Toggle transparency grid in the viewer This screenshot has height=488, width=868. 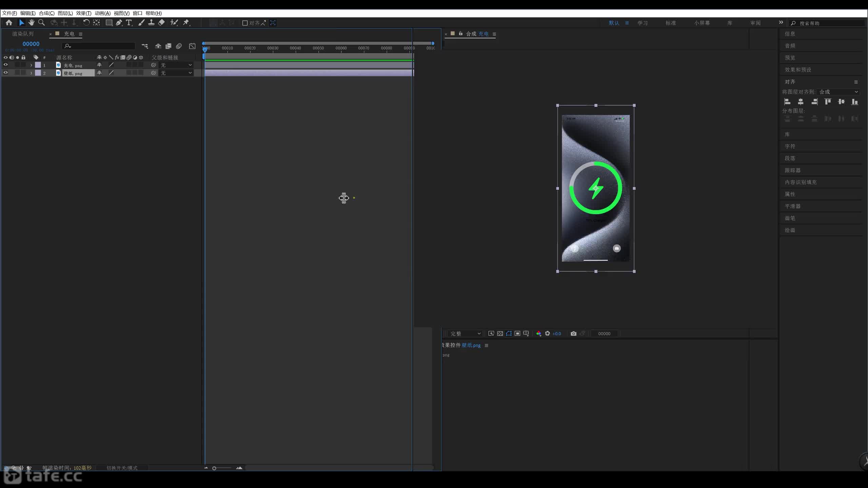(500, 333)
